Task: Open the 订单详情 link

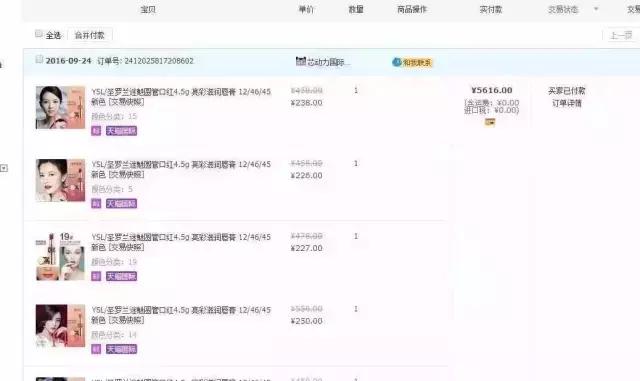Action: [567, 103]
